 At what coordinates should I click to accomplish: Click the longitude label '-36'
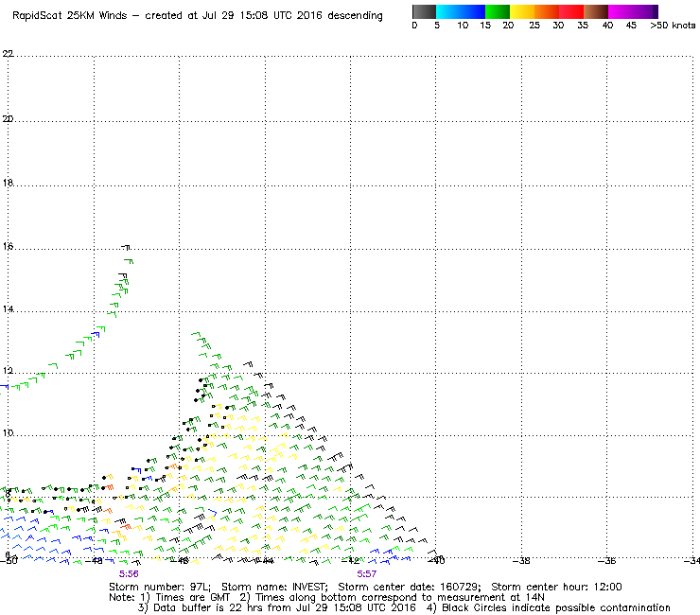coord(606,560)
